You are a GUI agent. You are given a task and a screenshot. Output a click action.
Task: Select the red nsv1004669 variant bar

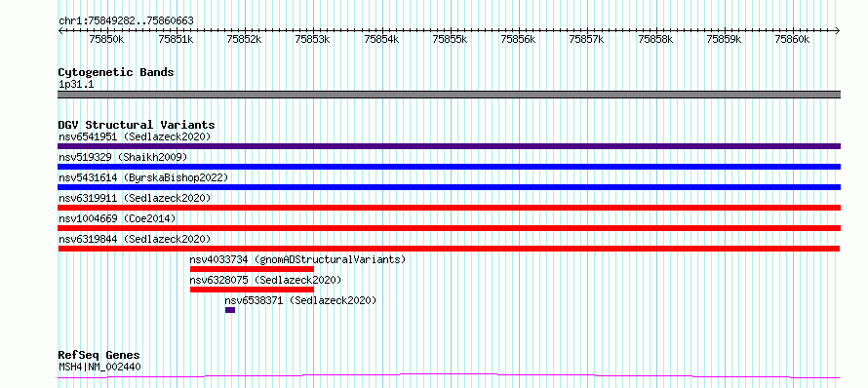(x=449, y=228)
